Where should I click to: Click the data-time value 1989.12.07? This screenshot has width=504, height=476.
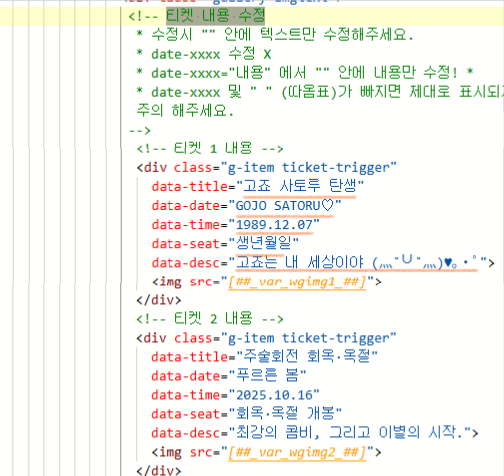[x=274, y=224]
